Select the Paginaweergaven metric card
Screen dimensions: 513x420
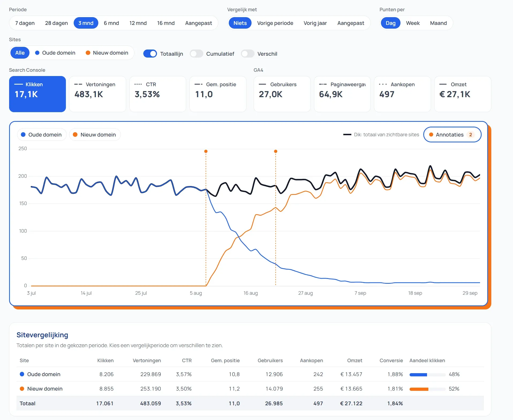pos(342,94)
